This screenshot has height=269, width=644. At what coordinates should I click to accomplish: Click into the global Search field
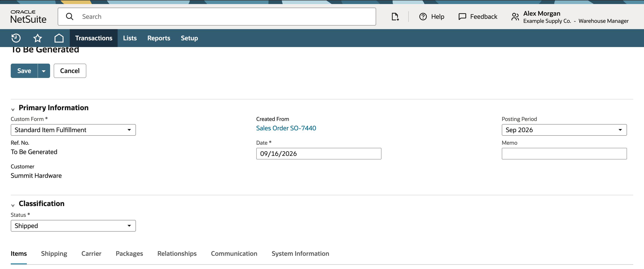coord(217,17)
